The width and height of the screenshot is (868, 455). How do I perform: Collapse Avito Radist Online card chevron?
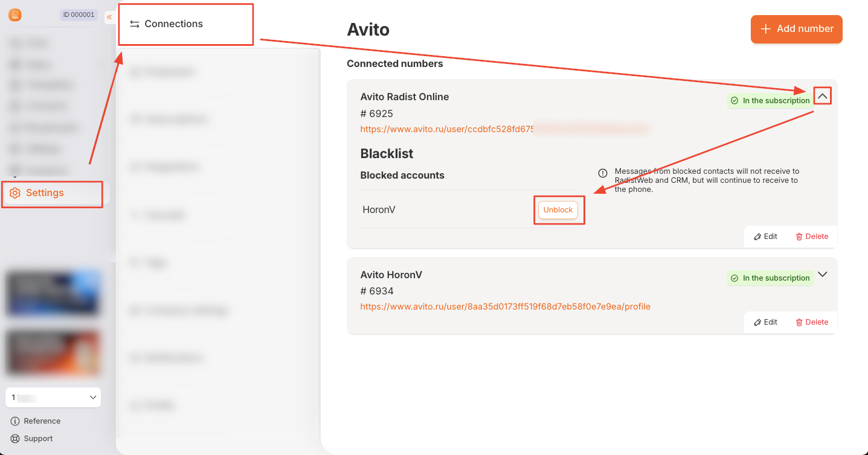pyautogui.click(x=822, y=96)
